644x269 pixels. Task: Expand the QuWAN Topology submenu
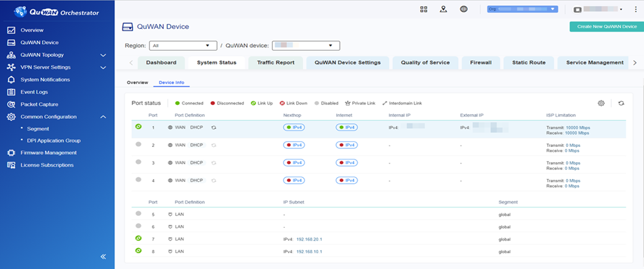[x=103, y=55]
